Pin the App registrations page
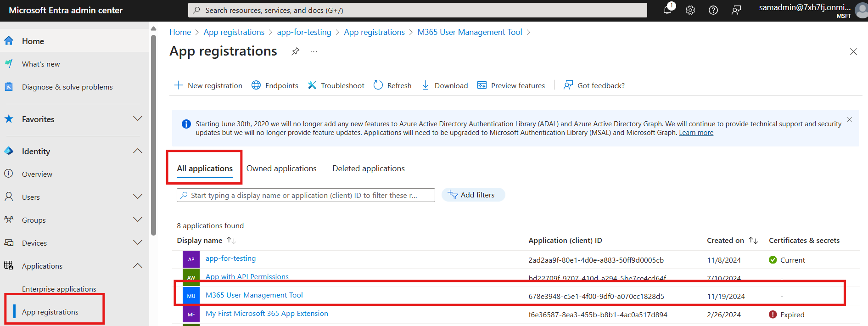The width and height of the screenshot is (868, 326). [x=296, y=51]
